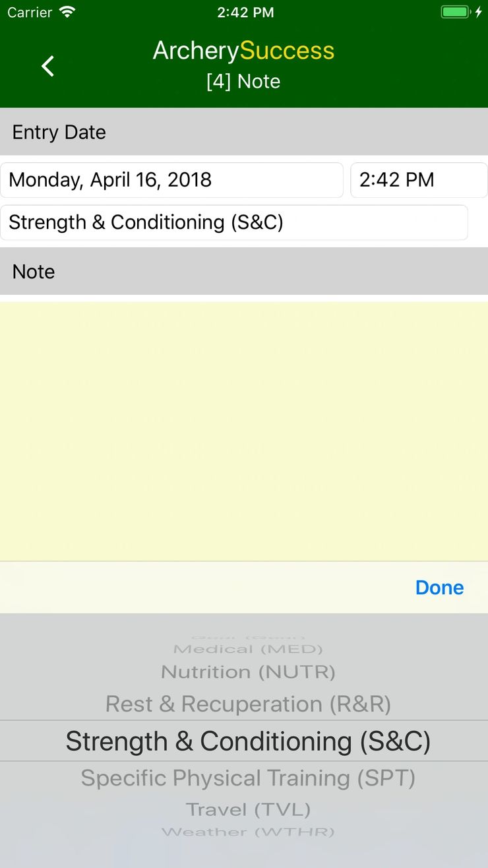Image resolution: width=488 pixels, height=868 pixels.
Task: Tap the ArcherySuccess title
Action: (244, 50)
